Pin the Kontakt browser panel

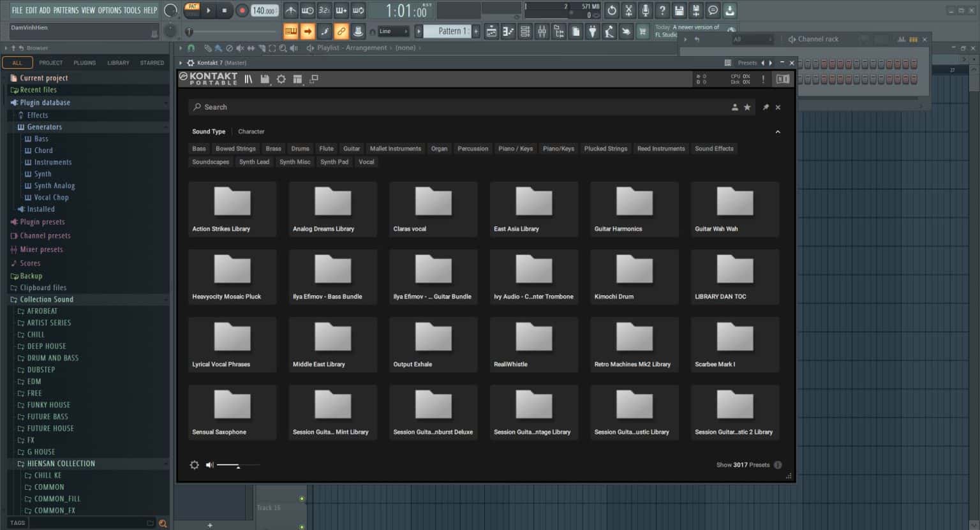click(x=766, y=107)
